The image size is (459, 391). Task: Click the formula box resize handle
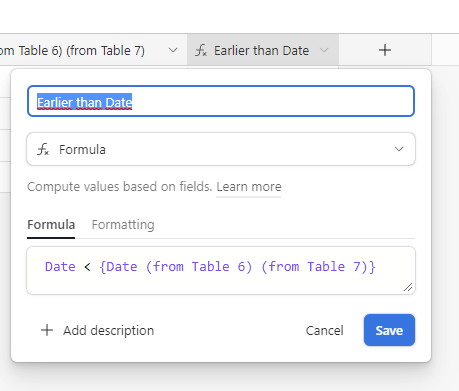408,287
